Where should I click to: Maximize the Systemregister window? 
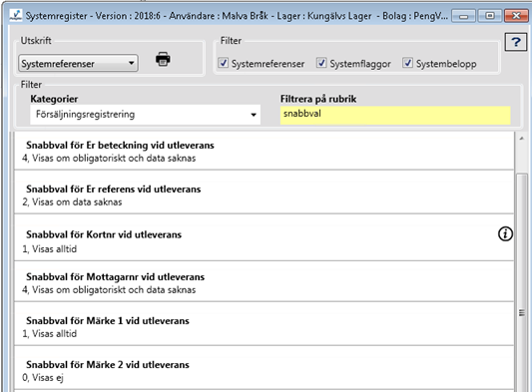click(x=489, y=16)
